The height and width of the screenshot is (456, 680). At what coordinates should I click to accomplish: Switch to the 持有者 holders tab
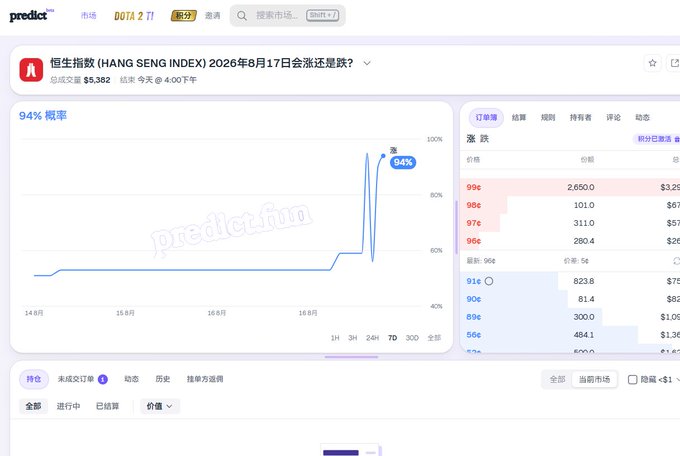581,118
